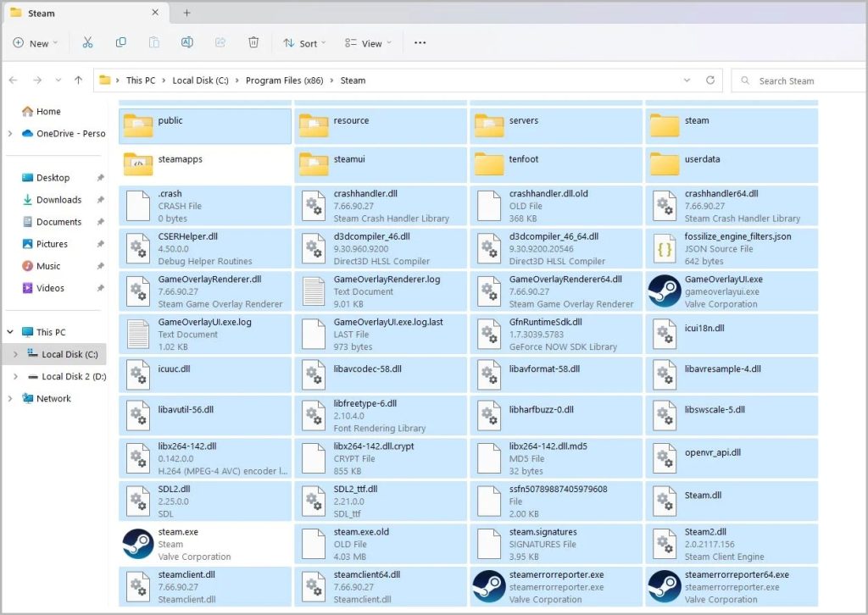
Task: Open the View options dropdown
Action: point(368,43)
